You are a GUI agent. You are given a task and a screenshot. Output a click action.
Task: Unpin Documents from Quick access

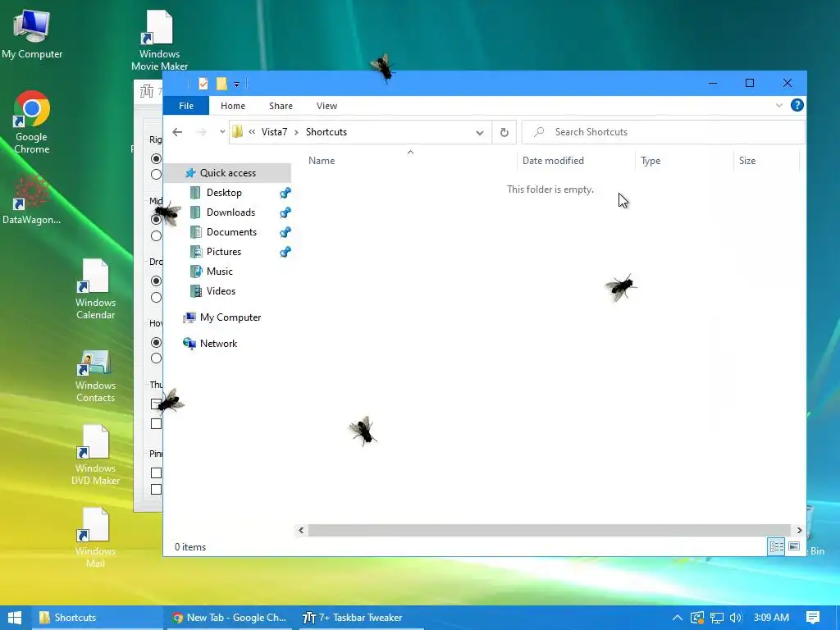285,232
